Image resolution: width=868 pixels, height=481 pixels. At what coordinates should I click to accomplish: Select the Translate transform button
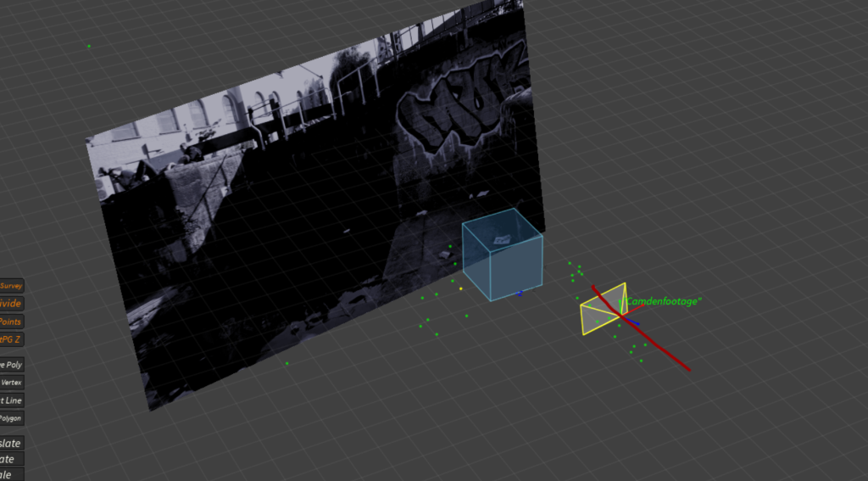(12, 443)
